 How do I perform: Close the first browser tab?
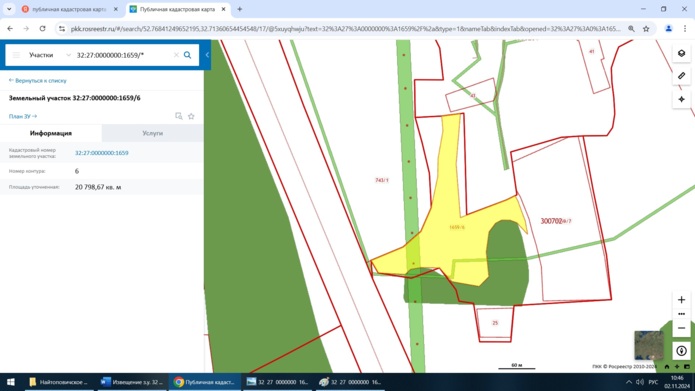[x=116, y=9]
